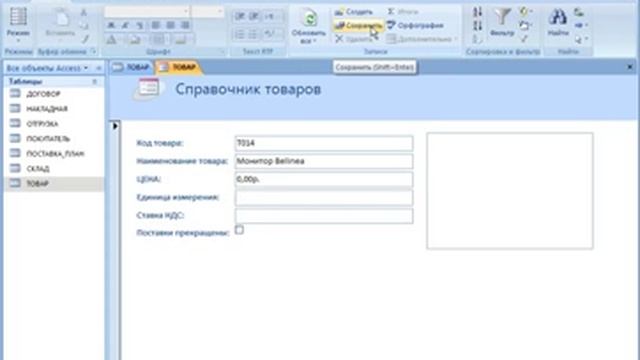Screen dimensions: 640x360
Task: Select the Format Painter brush icon
Action: pyautogui.click(x=84, y=39)
